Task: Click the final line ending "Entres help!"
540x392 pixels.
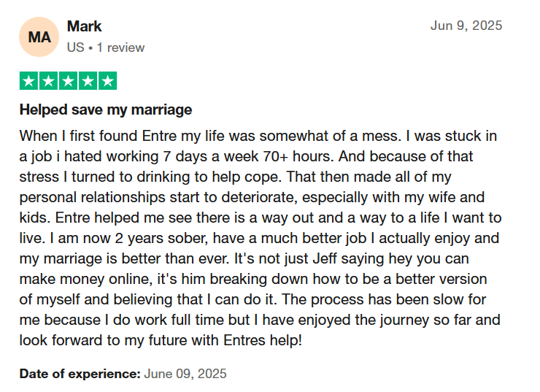Action: [160, 340]
